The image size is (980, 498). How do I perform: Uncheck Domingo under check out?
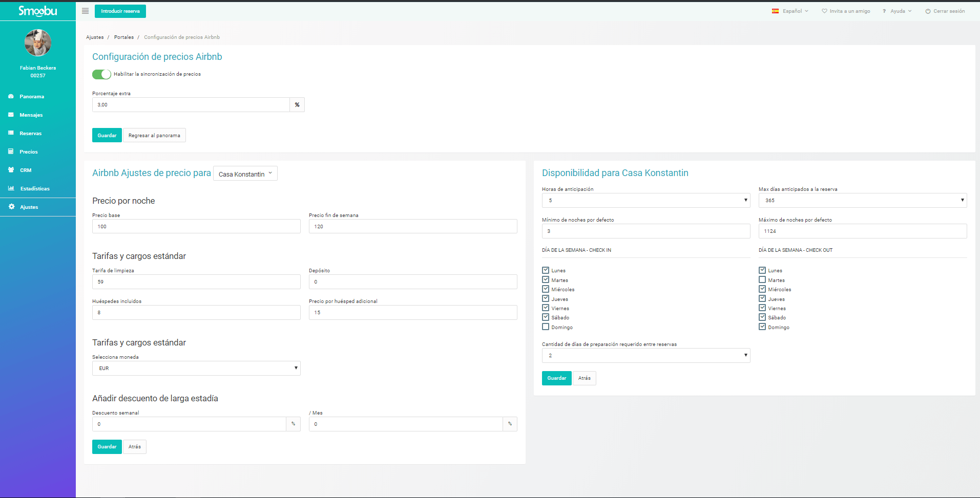(762, 327)
